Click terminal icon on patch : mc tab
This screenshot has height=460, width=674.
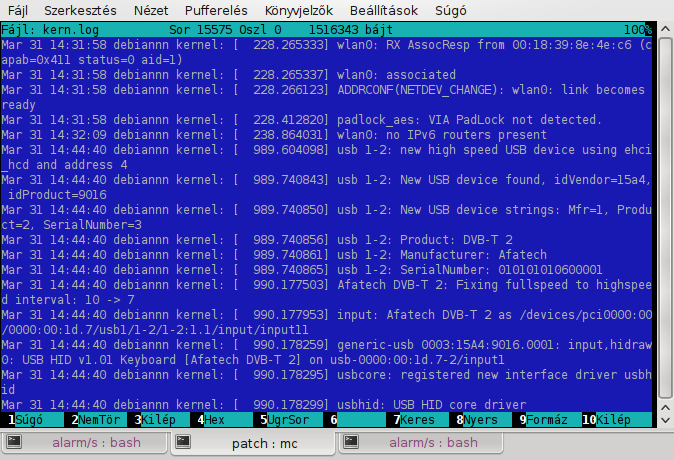(x=183, y=442)
